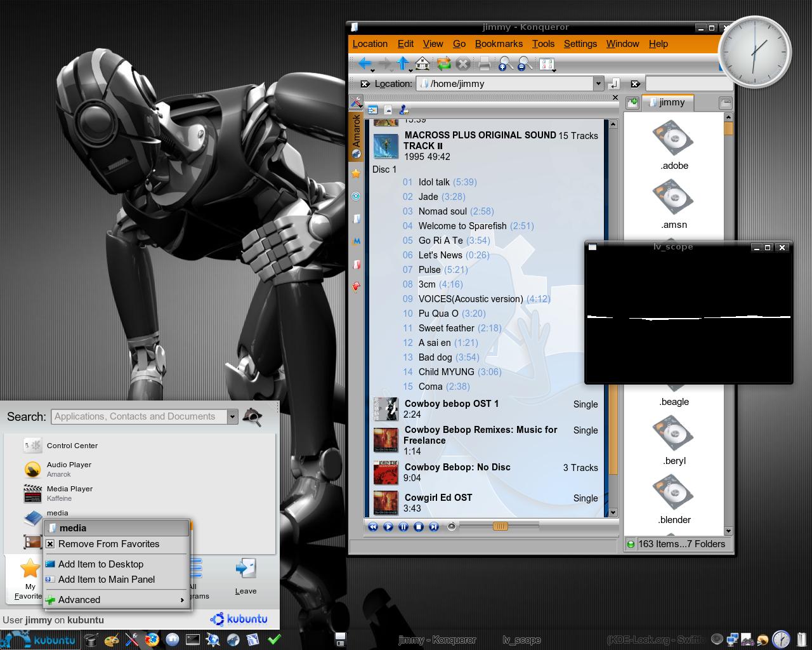
Task: Open the view mode icon in Konqueror toolbar
Action: [x=546, y=63]
